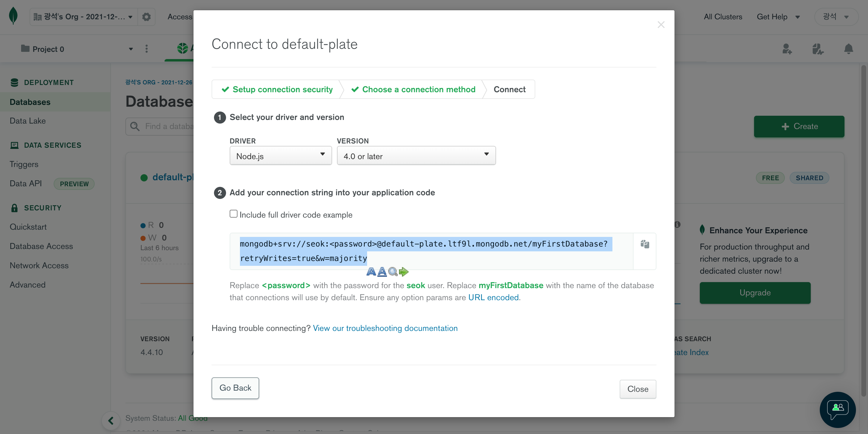Click the info icon beside Enhance panel
Image resolution: width=868 pixels, height=434 pixels.
pos(677,225)
